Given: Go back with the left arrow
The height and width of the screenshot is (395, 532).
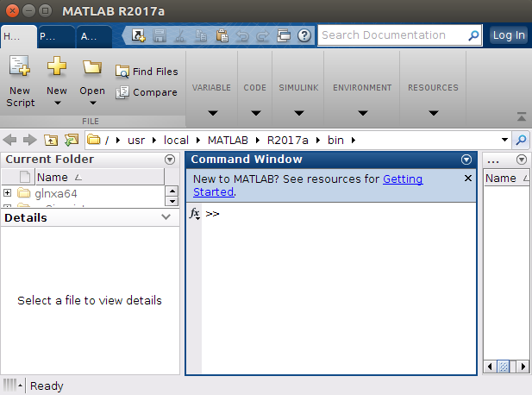Looking at the screenshot, I should (9, 140).
